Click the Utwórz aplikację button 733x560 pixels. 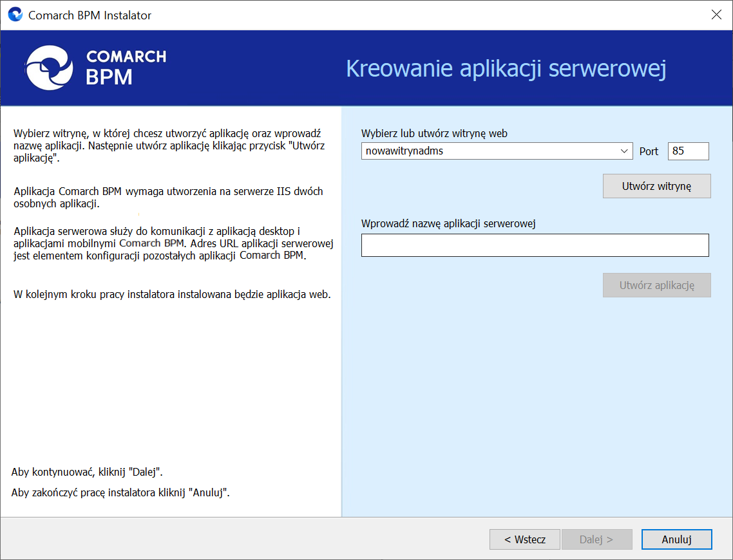point(656,285)
